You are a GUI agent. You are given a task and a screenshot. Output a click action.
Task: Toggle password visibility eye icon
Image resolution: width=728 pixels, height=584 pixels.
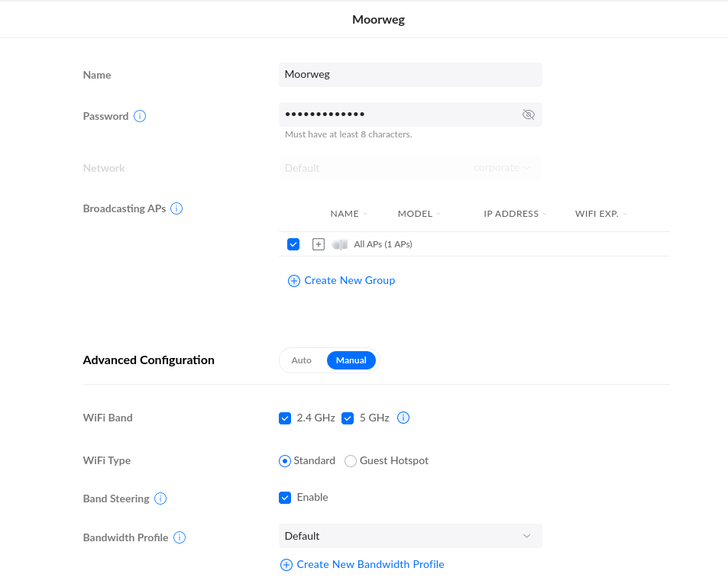pos(528,115)
